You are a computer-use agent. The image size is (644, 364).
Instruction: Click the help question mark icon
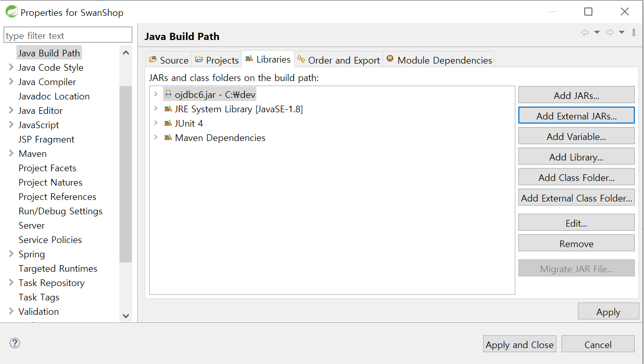[x=15, y=343]
